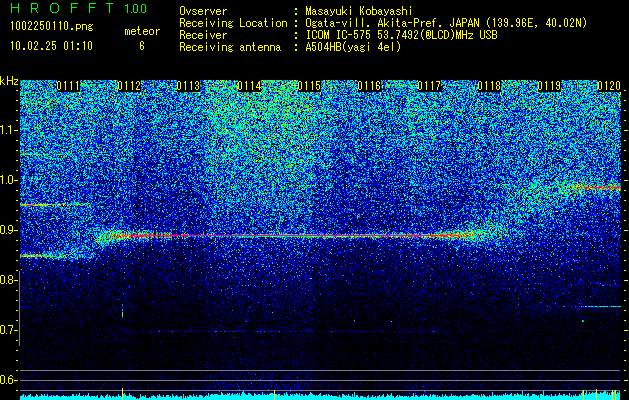
Task: Click the 0116 time marker
Action: pos(369,86)
